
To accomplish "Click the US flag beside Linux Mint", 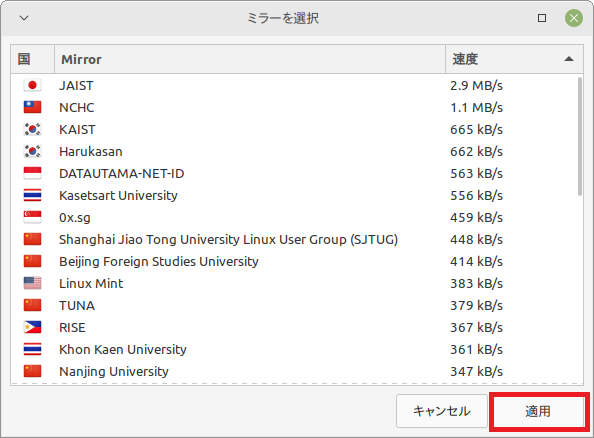I will [32, 283].
